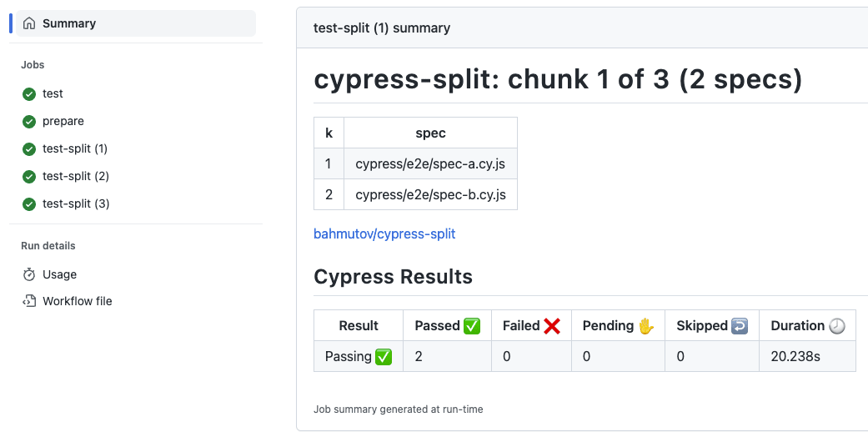Select cell cypress/e2e/spec-a.cy.js

(x=430, y=164)
